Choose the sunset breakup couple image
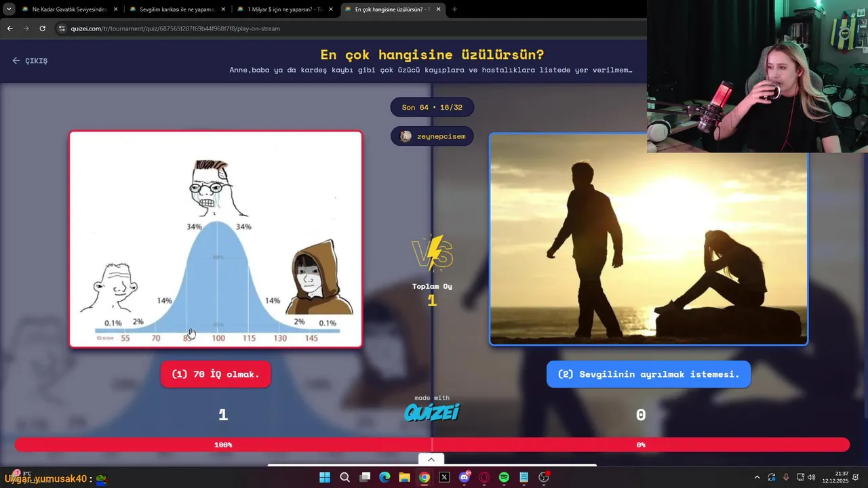The height and width of the screenshot is (488, 868). pyautogui.click(x=648, y=239)
